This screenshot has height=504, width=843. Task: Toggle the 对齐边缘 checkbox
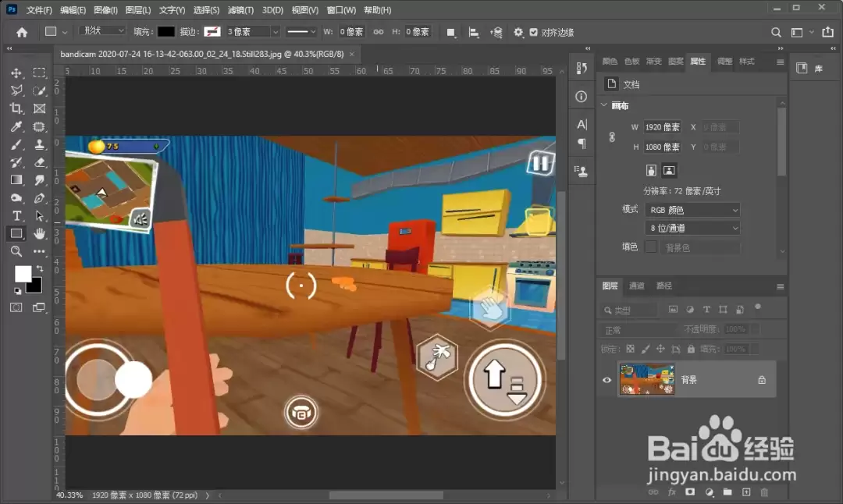(x=533, y=32)
